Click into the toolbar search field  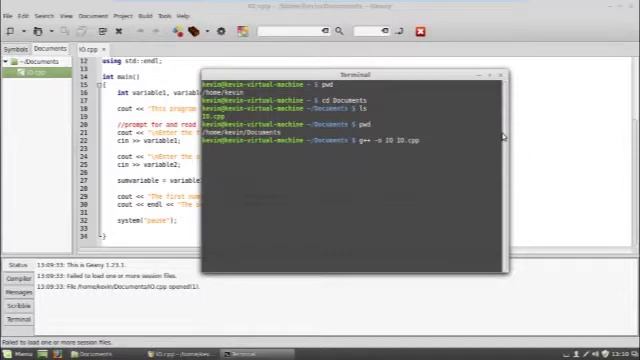click(290, 31)
